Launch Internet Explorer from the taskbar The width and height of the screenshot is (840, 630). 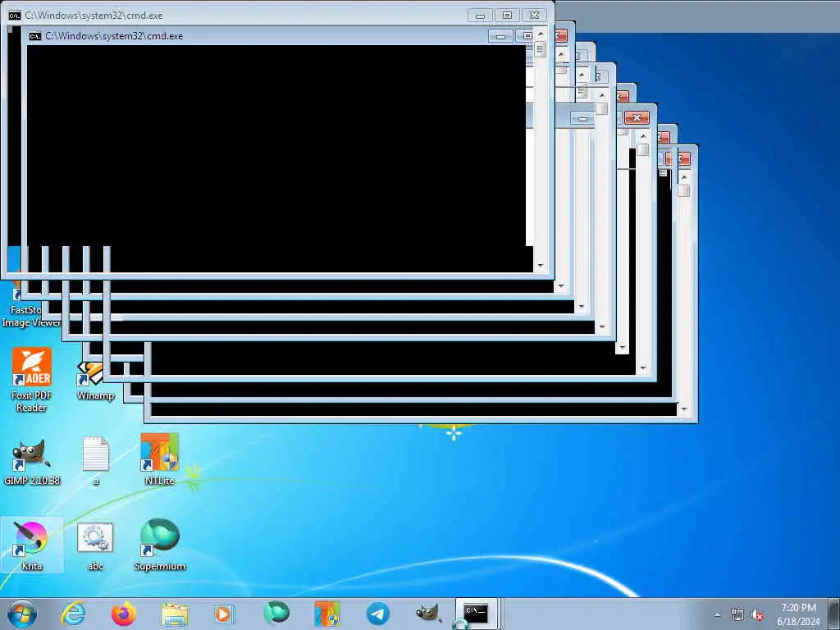coord(73,614)
